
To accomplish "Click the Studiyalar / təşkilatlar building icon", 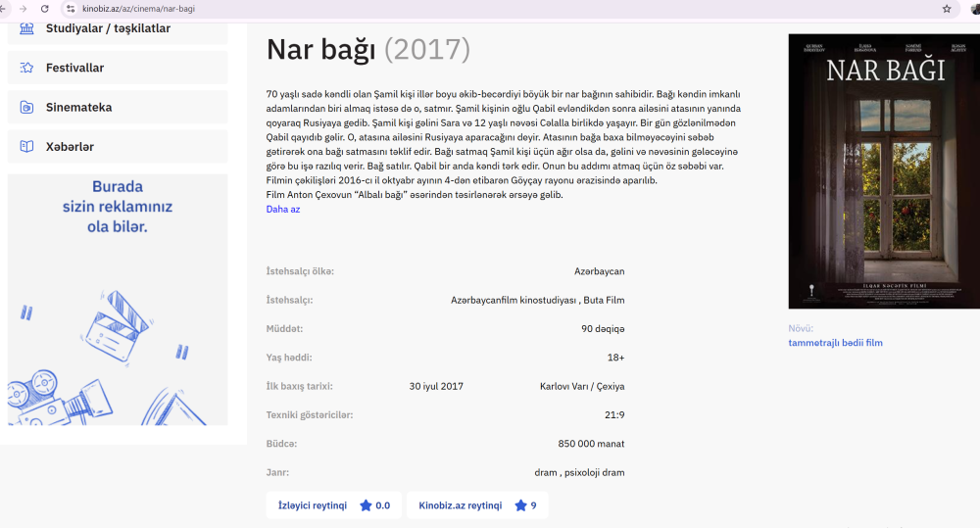I will [26, 28].
